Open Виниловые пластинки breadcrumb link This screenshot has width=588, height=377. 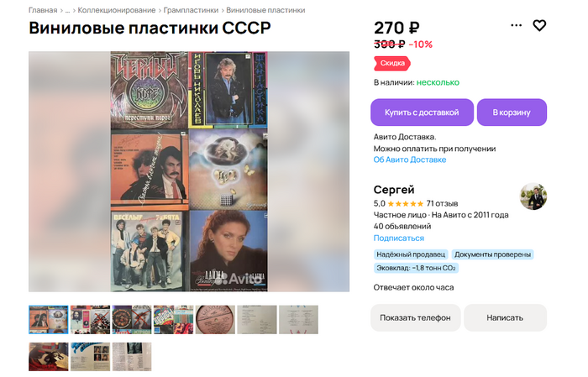(265, 10)
